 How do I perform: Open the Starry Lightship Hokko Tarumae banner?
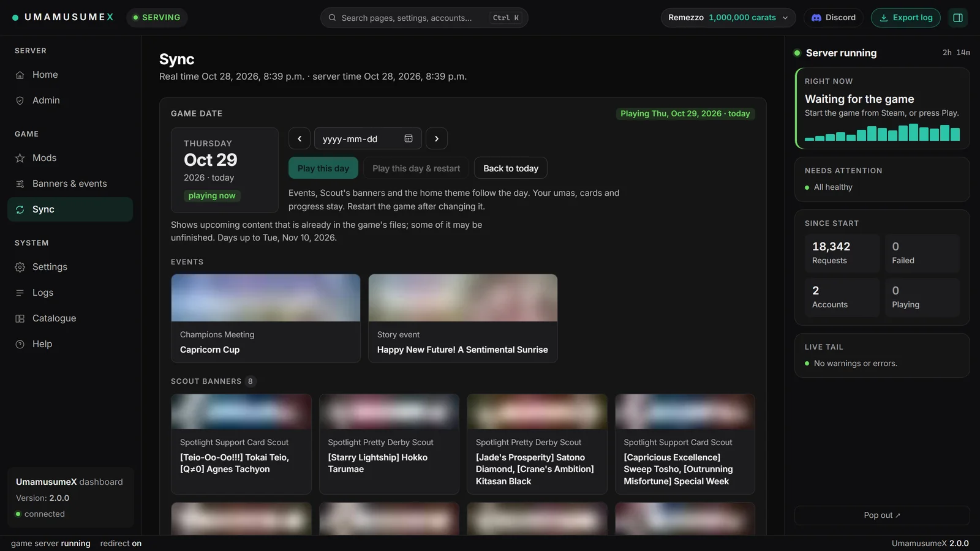point(389,444)
